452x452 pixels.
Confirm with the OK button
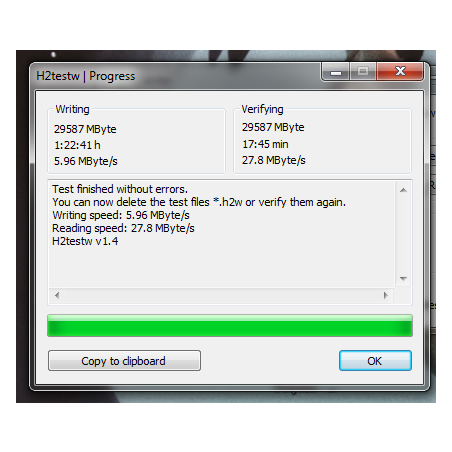[x=375, y=360]
